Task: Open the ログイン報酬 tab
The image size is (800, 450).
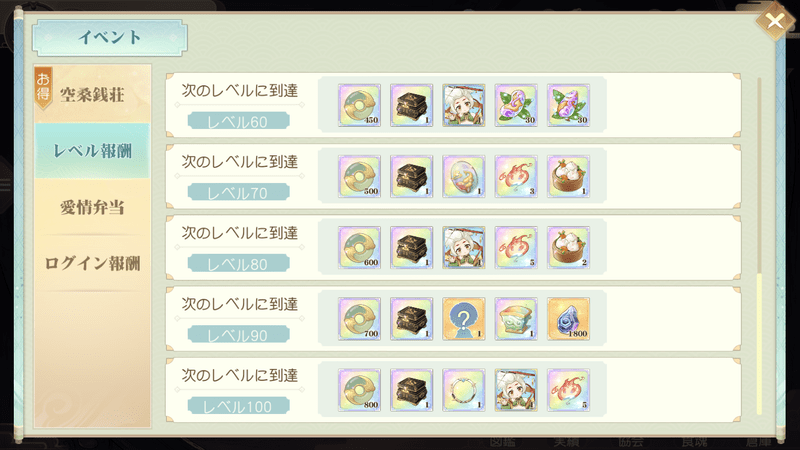Action: coord(92,263)
